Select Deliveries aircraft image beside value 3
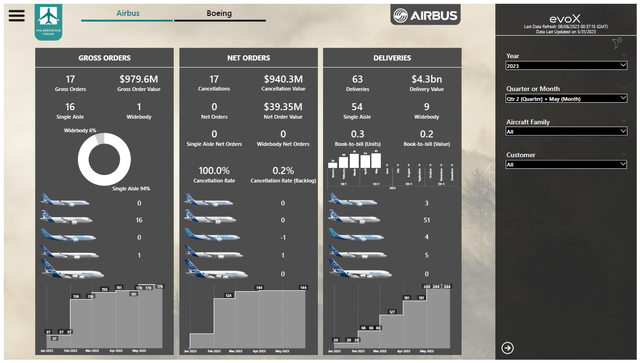Image resolution: width=640 pixels, height=363 pixels. coord(353,200)
